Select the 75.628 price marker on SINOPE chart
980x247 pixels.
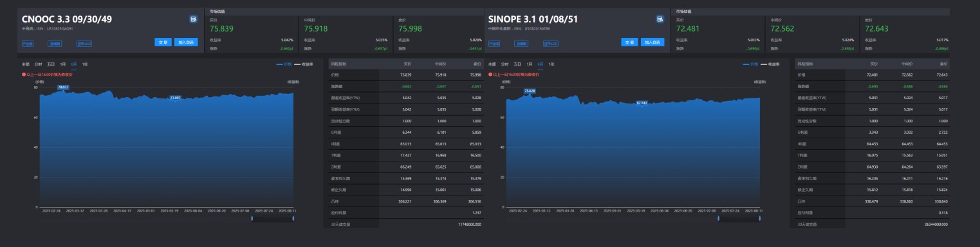coord(530,91)
